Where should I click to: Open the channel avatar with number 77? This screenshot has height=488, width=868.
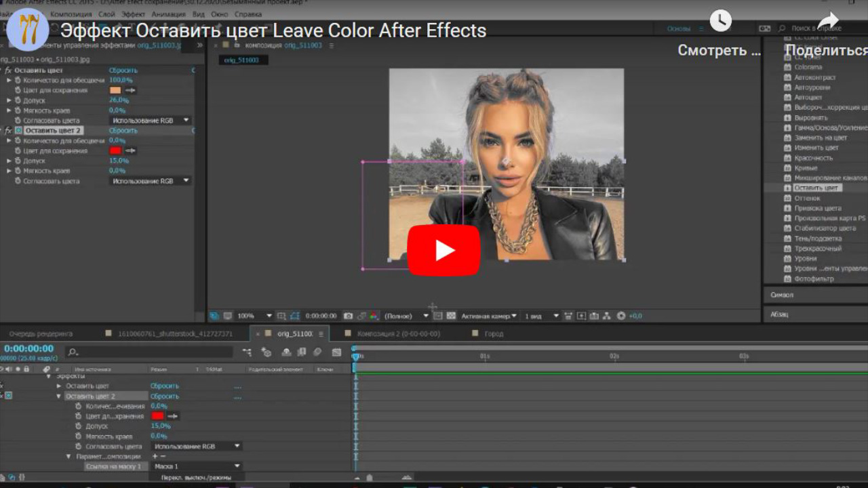27,30
